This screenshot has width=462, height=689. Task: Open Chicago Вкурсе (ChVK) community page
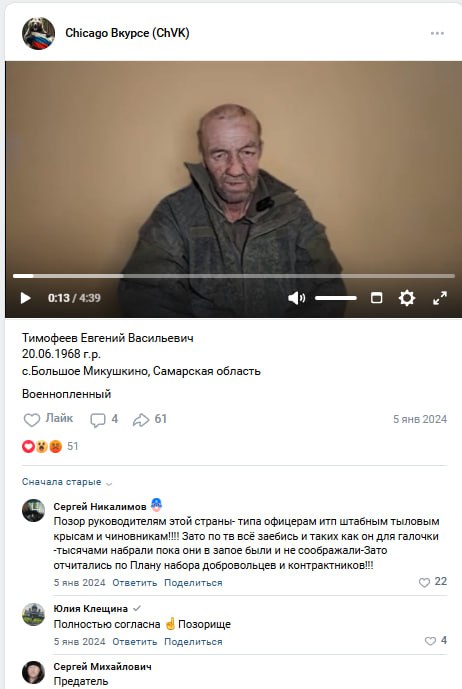[x=127, y=33]
